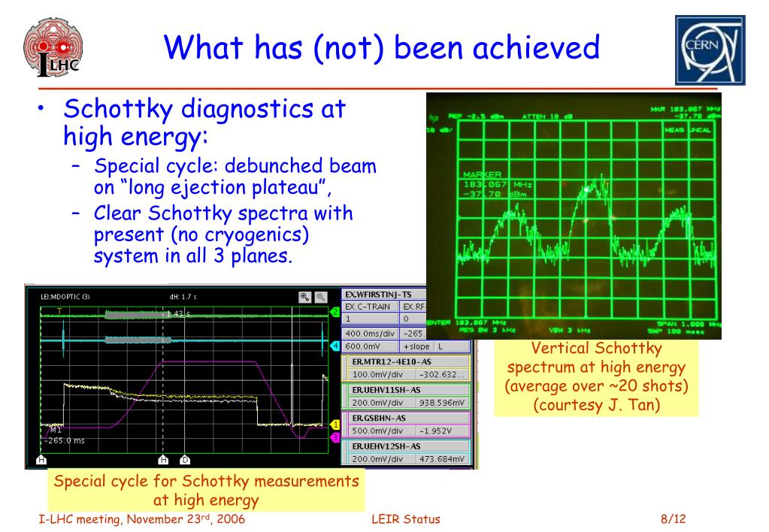The image size is (769, 532).
Task: Click the 500.0mV/div scale field
Action: 383,431
